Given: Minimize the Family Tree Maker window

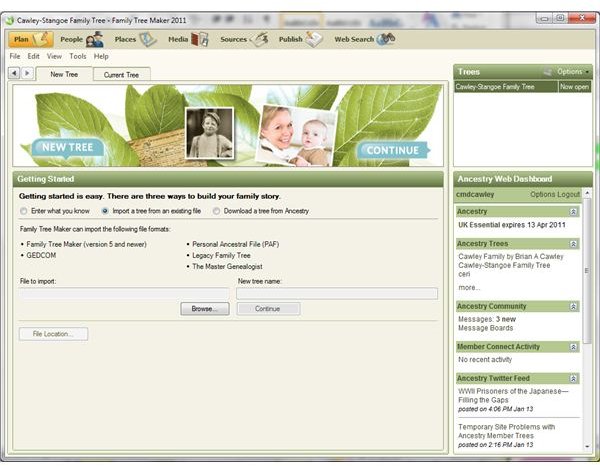Looking at the screenshot, I should [545, 18].
